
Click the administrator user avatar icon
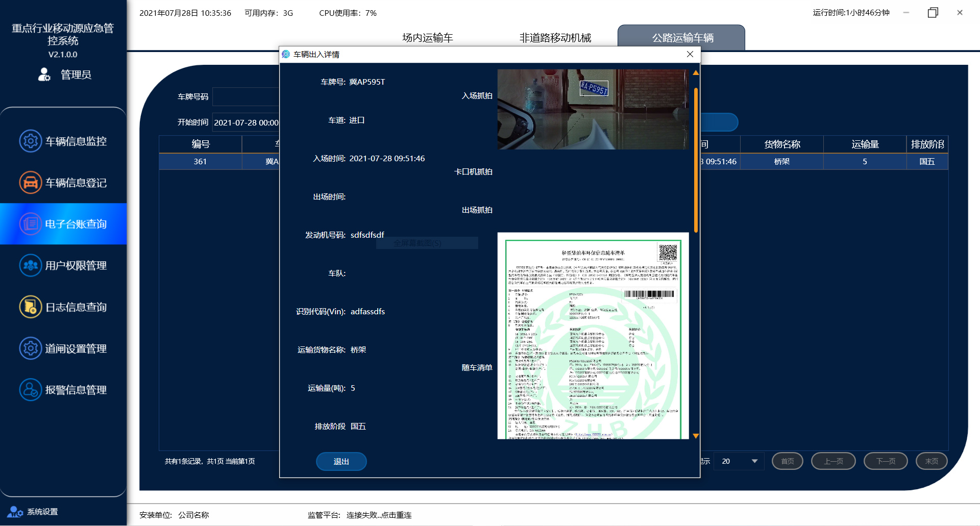44,74
